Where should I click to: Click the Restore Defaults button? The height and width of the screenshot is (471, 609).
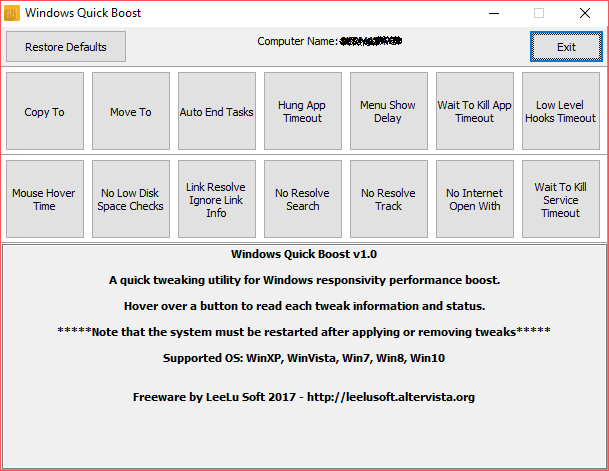[x=66, y=47]
